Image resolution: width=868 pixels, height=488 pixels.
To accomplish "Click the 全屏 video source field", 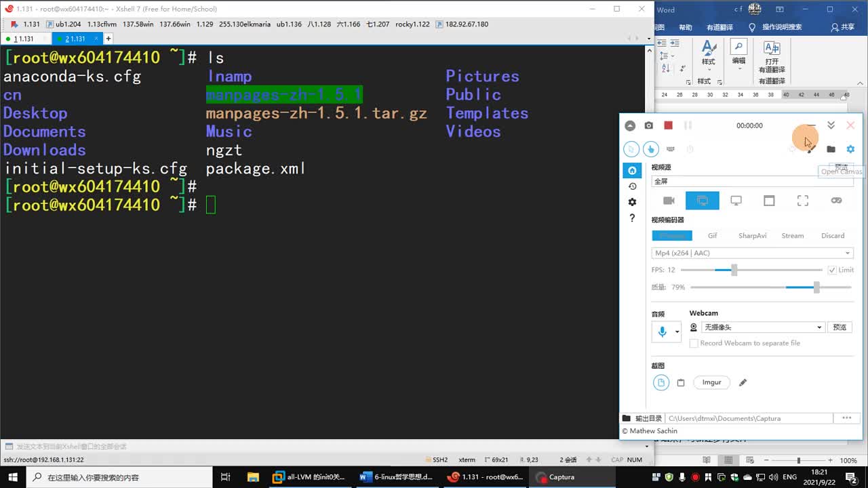I will point(753,182).
